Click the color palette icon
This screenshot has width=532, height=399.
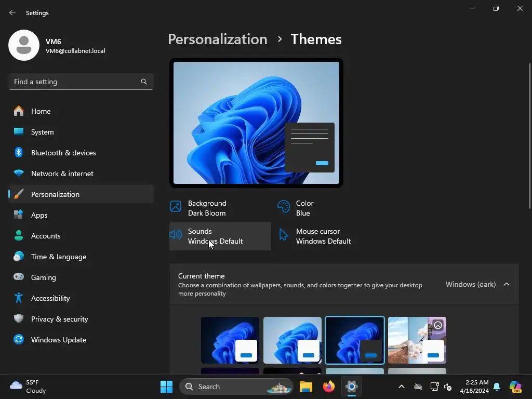tap(284, 206)
